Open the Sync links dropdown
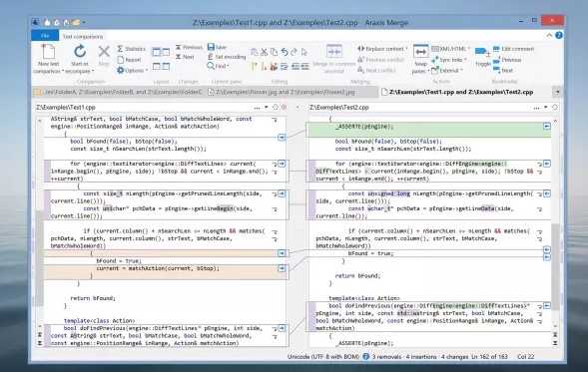This screenshot has height=372, width=588. [449, 60]
